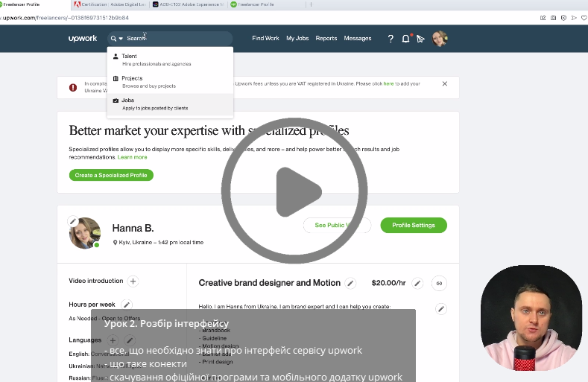This screenshot has height=382, width=588.
Task: Click the red alert icon in banner
Action: (73, 87)
